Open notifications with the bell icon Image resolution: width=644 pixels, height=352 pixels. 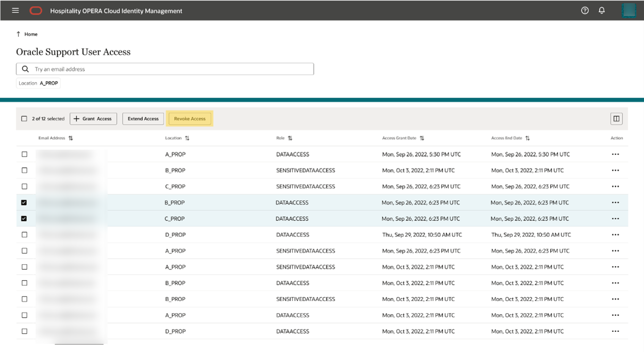coord(602,10)
